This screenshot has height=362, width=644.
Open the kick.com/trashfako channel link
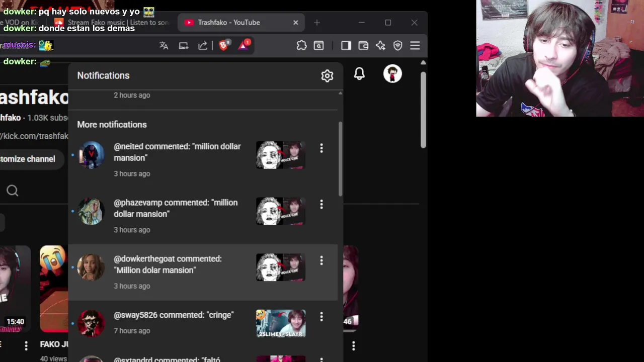point(34,136)
